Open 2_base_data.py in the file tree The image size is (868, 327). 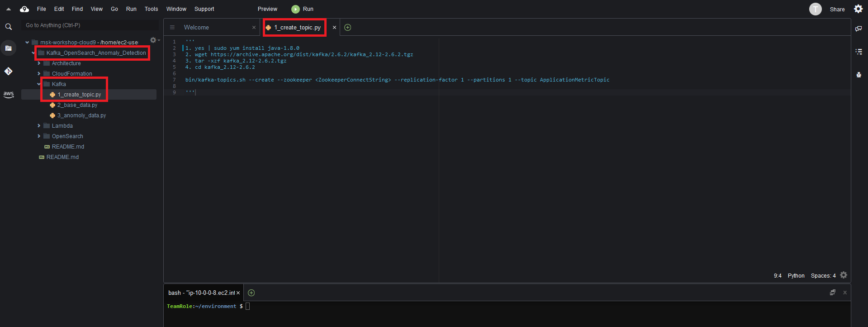pos(77,105)
